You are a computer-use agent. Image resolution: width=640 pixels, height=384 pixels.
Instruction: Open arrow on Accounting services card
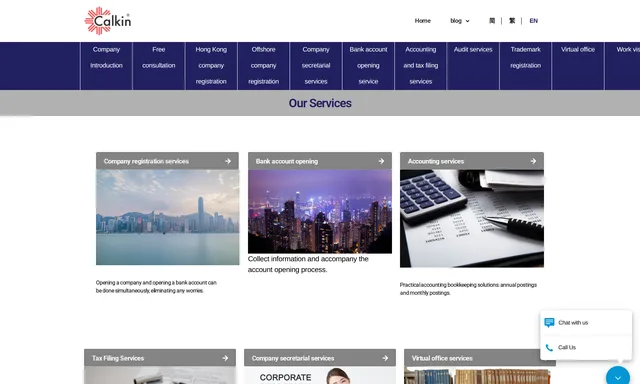point(533,161)
